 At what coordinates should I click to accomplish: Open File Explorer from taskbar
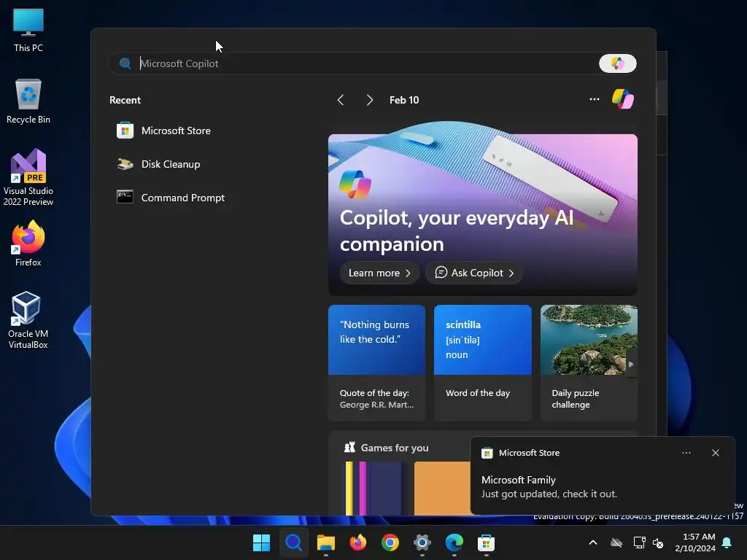[326, 542]
